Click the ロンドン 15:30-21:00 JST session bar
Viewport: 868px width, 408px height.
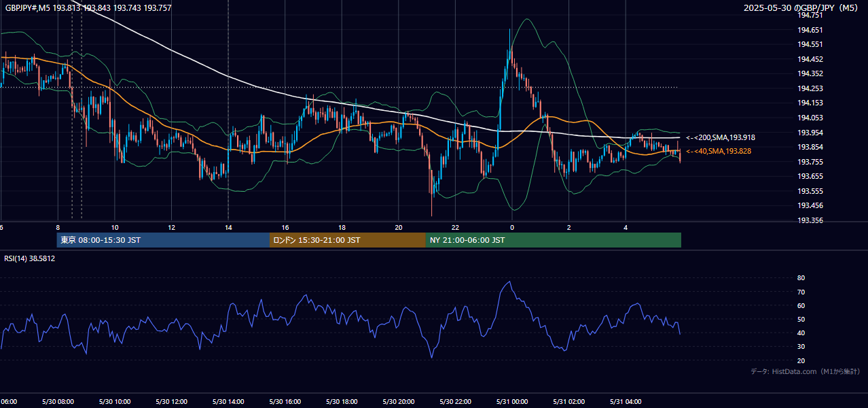tap(348, 240)
